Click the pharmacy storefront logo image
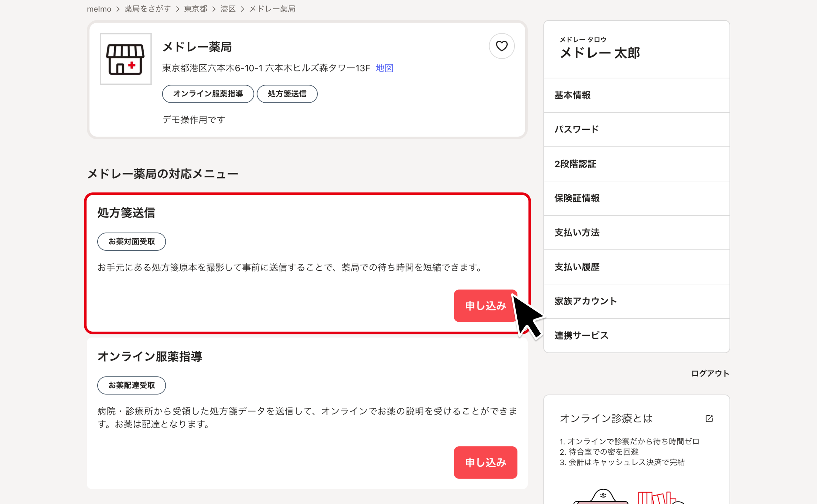This screenshot has width=817, height=504. point(125,59)
